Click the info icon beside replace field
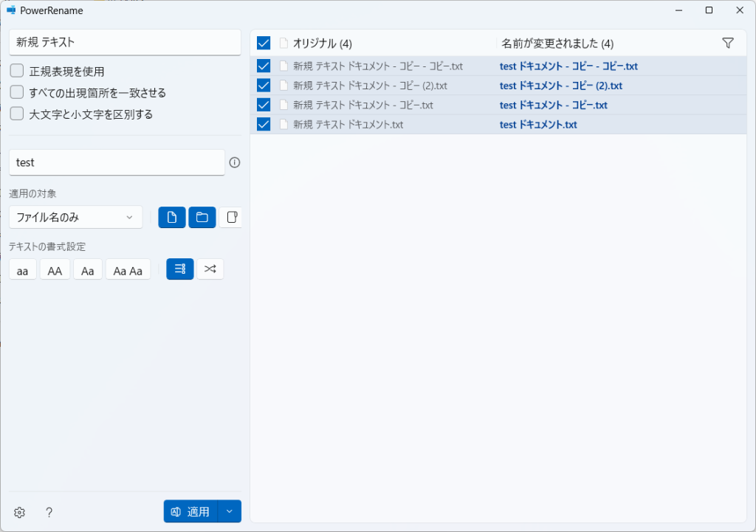The image size is (756, 532). click(235, 162)
